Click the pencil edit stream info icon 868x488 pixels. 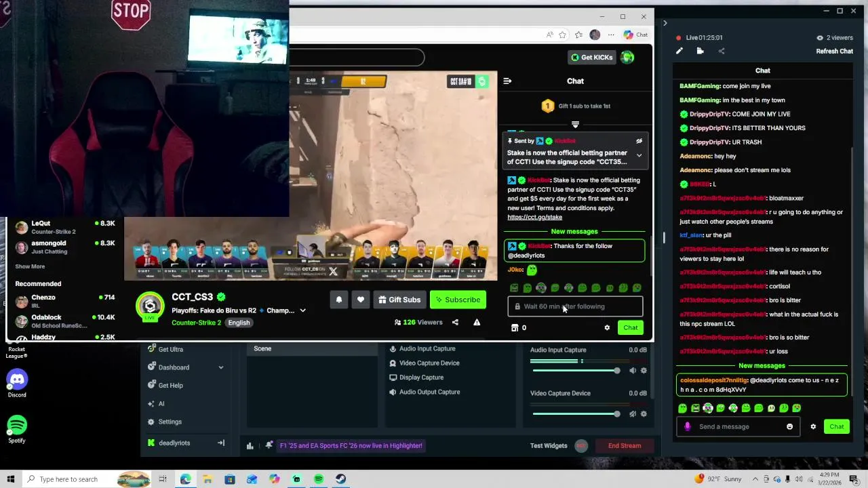click(x=679, y=51)
